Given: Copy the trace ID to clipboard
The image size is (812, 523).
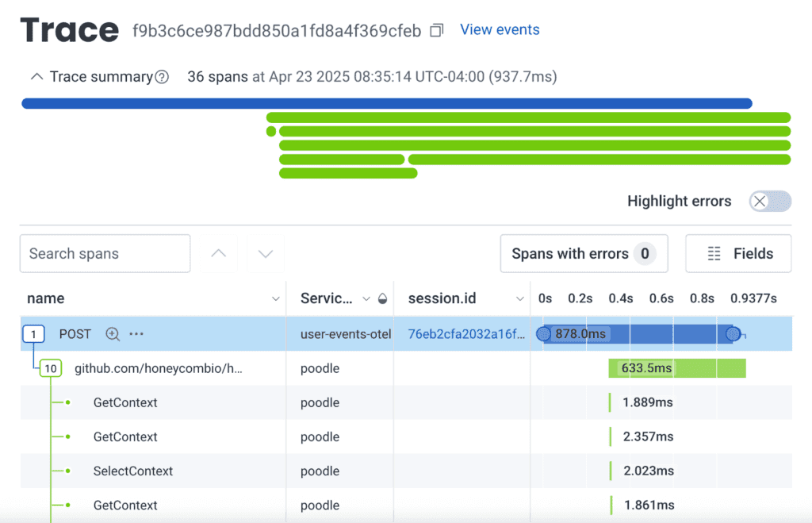Looking at the screenshot, I should pos(436,30).
